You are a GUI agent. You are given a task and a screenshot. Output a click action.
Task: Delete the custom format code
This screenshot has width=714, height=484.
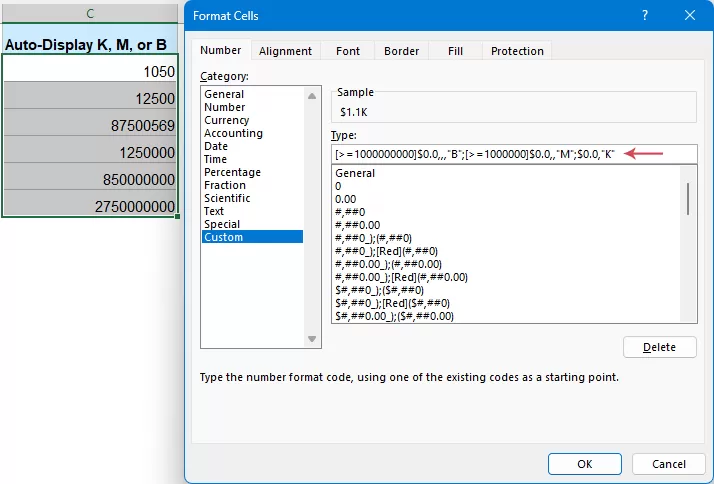click(659, 347)
